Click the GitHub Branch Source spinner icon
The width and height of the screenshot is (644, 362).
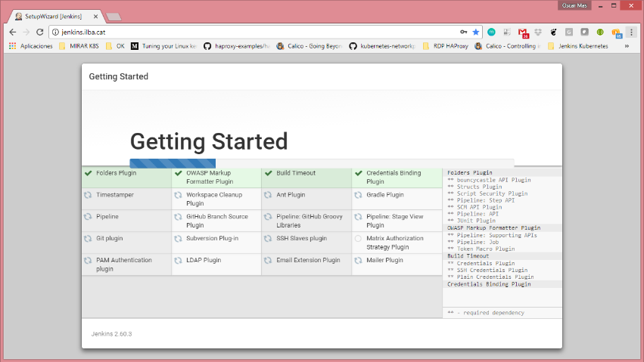pyautogui.click(x=178, y=216)
